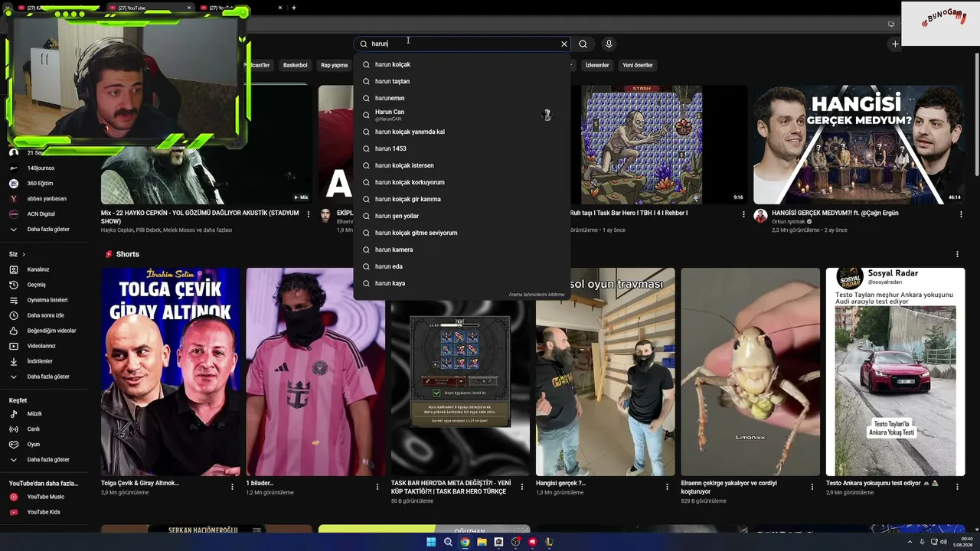Focus the YouTube search field
This screenshot has width=980, height=551.
[463, 44]
